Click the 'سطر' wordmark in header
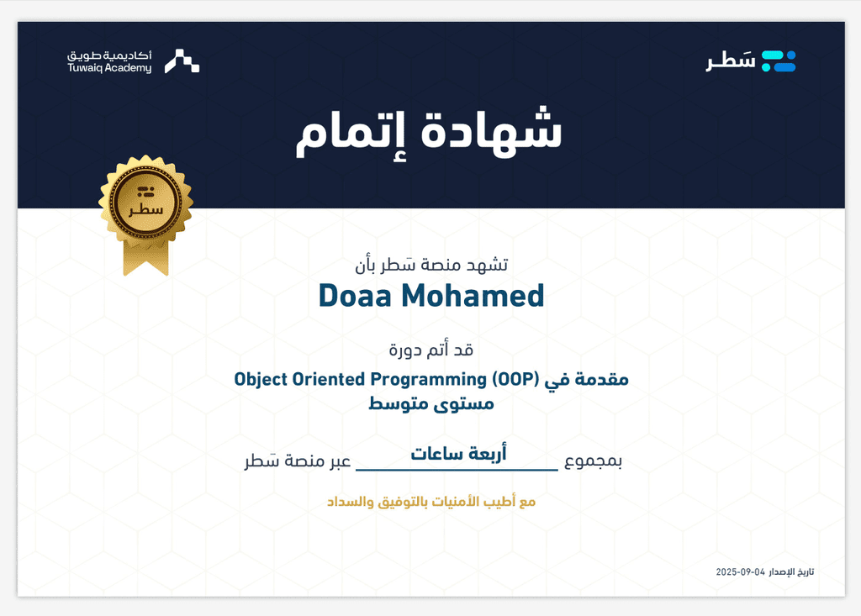The width and height of the screenshot is (861, 616). tap(731, 61)
